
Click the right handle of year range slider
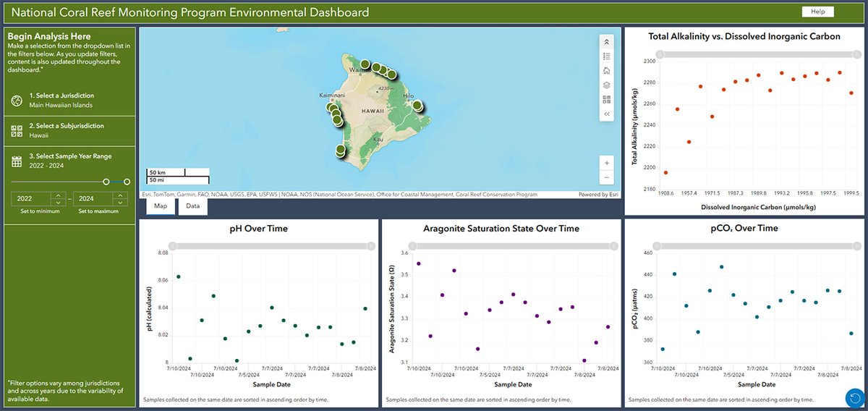click(127, 182)
